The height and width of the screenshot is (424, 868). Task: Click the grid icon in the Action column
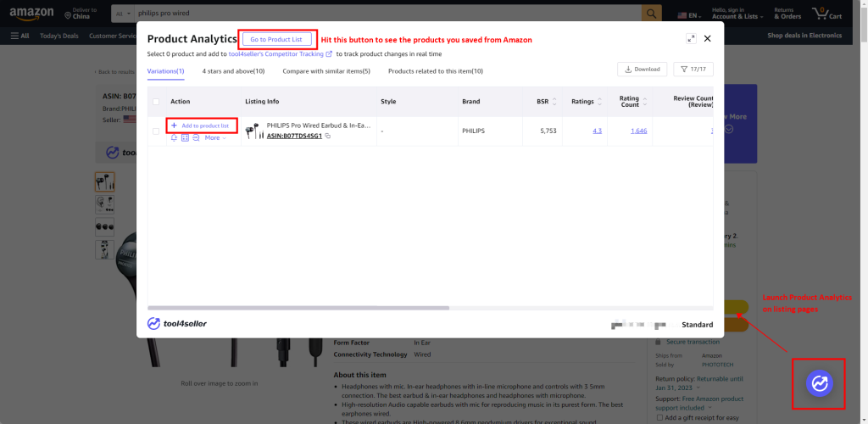[186, 138]
